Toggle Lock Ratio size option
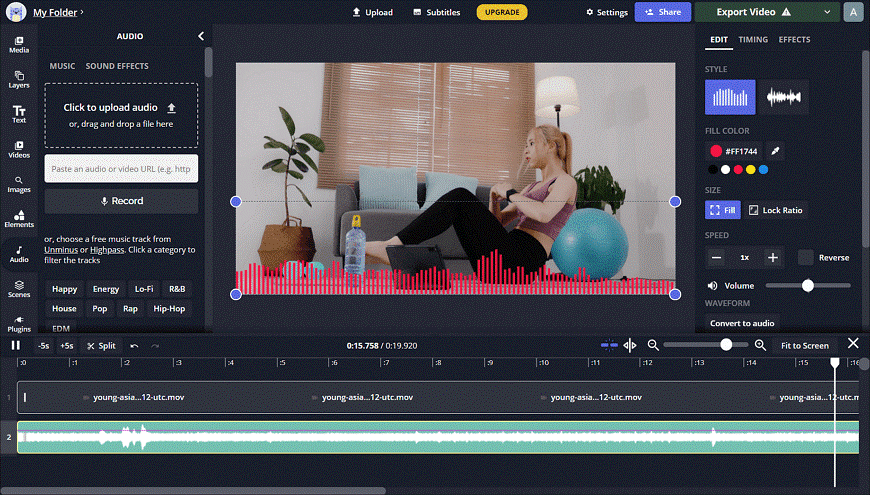 (776, 210)
